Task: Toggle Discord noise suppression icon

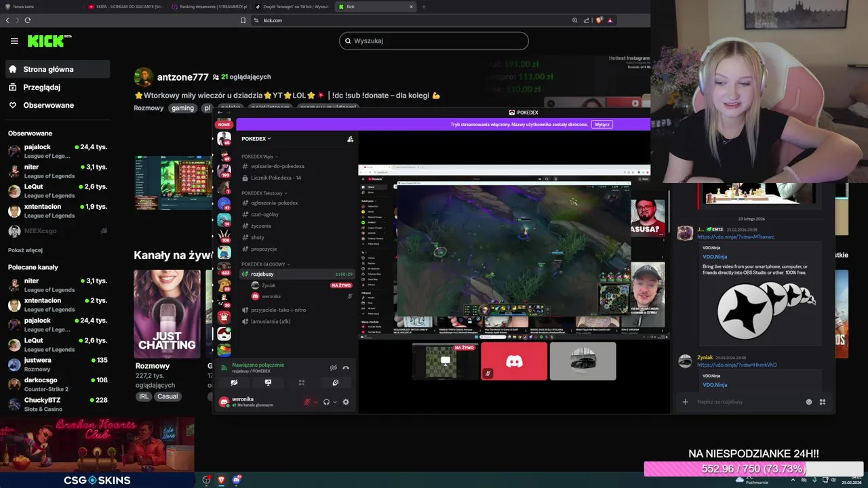Action: (x=333, y=367)
